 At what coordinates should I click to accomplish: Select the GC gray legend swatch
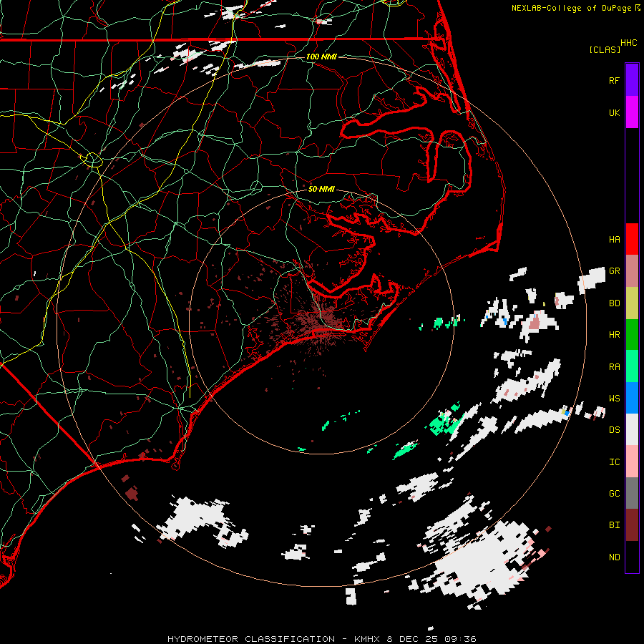tap(632, 493)
